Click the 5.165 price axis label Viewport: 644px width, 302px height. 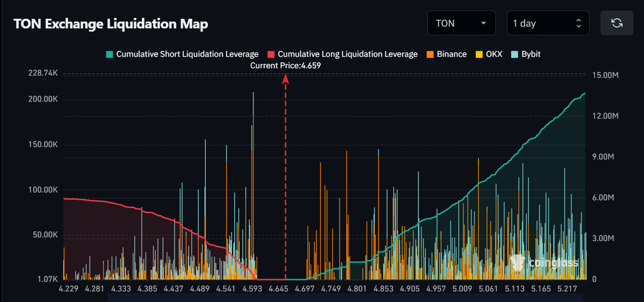click(541, 289)
